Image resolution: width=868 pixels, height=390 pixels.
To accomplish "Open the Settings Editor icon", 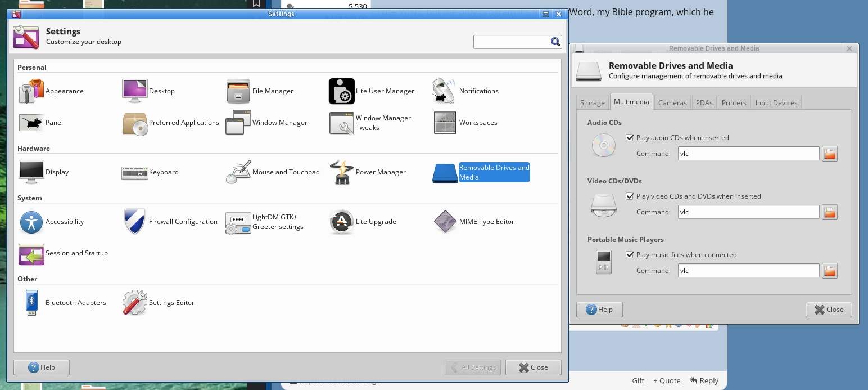I will point(135,303).
